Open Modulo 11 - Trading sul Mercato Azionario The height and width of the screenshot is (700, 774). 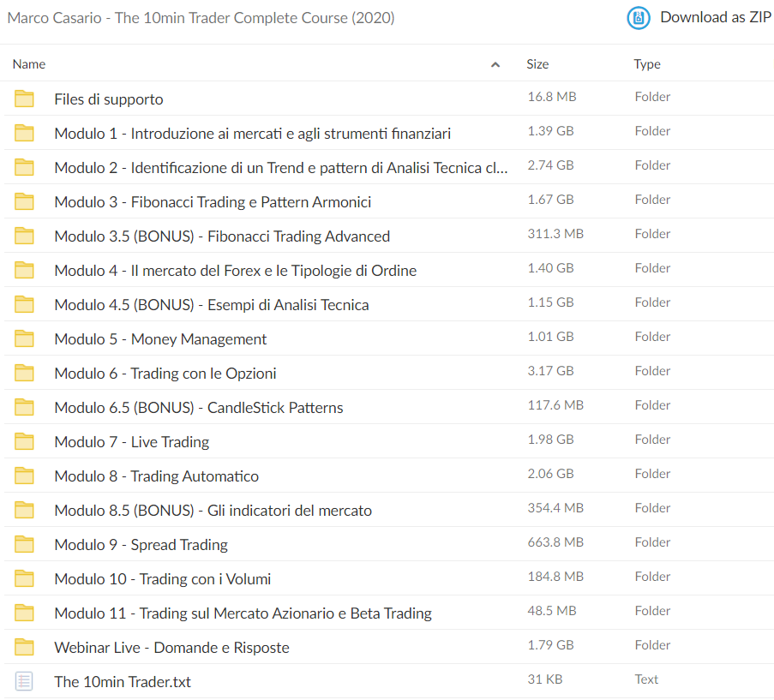click(x=243, y=613)
